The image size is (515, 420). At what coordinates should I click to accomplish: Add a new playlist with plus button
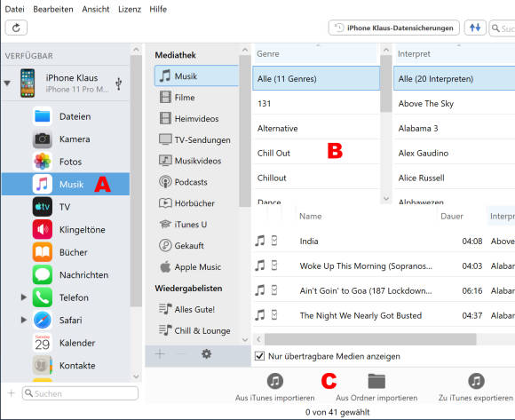tap(161, 354)
